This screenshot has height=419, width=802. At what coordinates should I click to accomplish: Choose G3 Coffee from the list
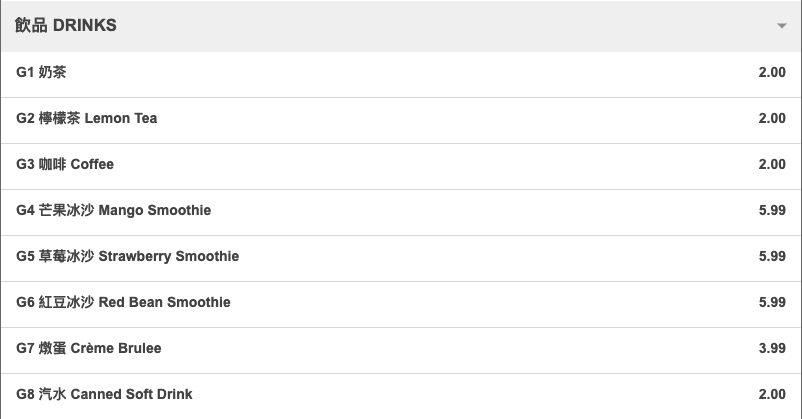point(65,164)
